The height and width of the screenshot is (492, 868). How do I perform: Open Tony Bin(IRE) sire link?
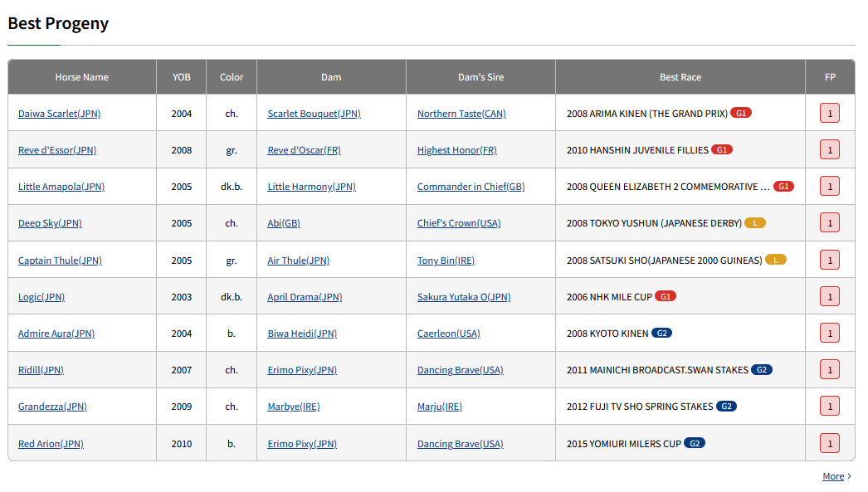pyautogui.click(x=446, y=261)
